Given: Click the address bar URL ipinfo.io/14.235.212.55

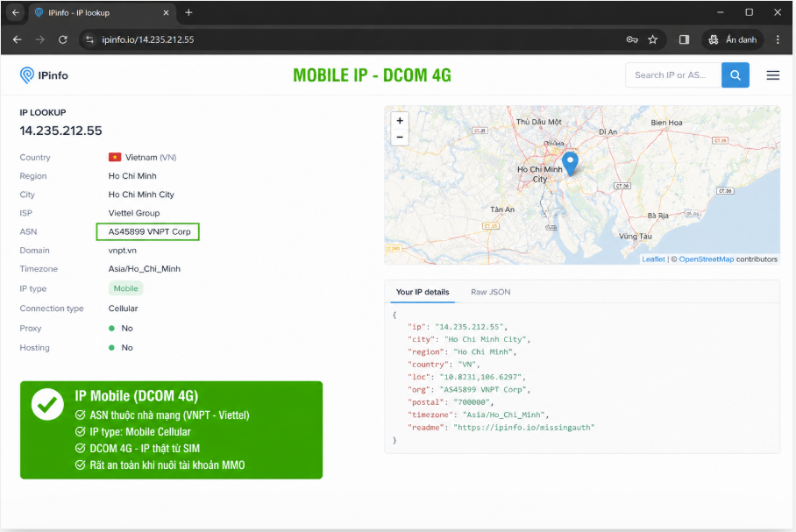Looking at the screenshot, I should click(148, 39).
